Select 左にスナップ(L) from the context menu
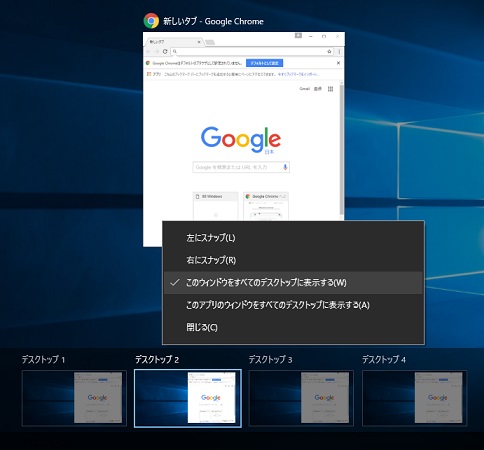The height and width of the screenshot is (450, 484). 293,238
